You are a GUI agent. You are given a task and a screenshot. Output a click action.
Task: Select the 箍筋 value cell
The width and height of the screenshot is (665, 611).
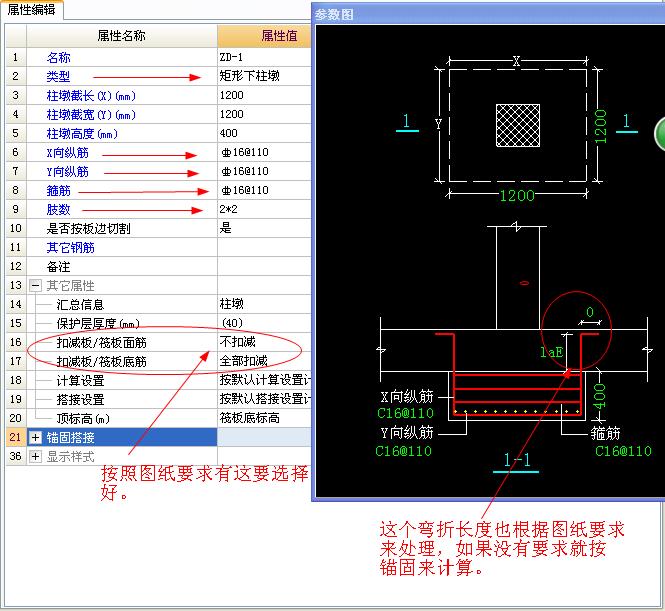[x=264, y=190]
